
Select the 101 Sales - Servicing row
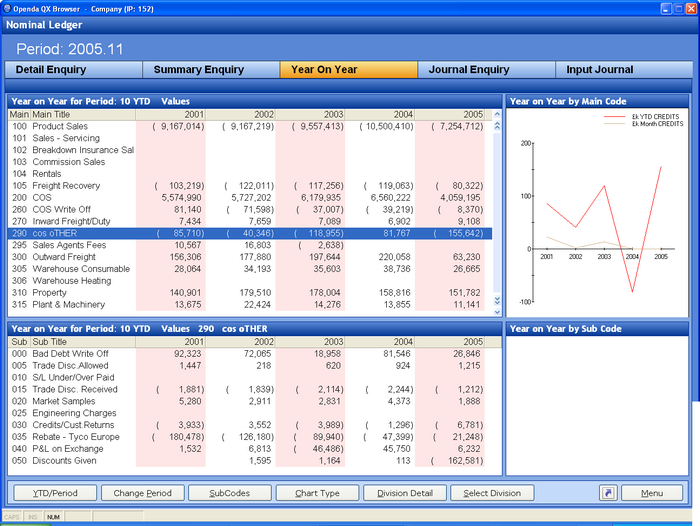(x=250, y=138)
